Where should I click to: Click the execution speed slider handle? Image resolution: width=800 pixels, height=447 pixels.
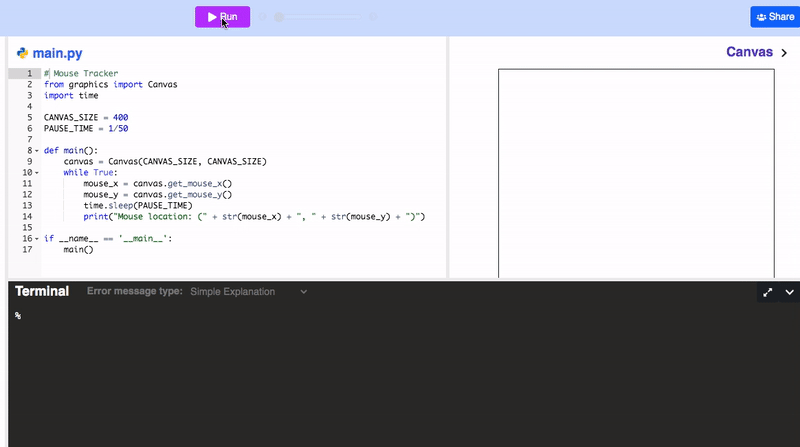pyautogui.click(x=279, y=17)
